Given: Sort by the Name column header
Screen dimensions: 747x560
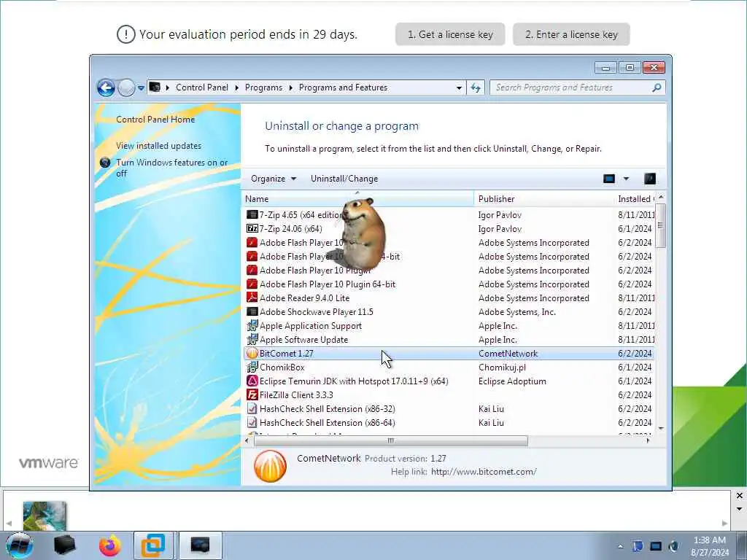Looking at the screenshot, I should click(x=357, y=199).
